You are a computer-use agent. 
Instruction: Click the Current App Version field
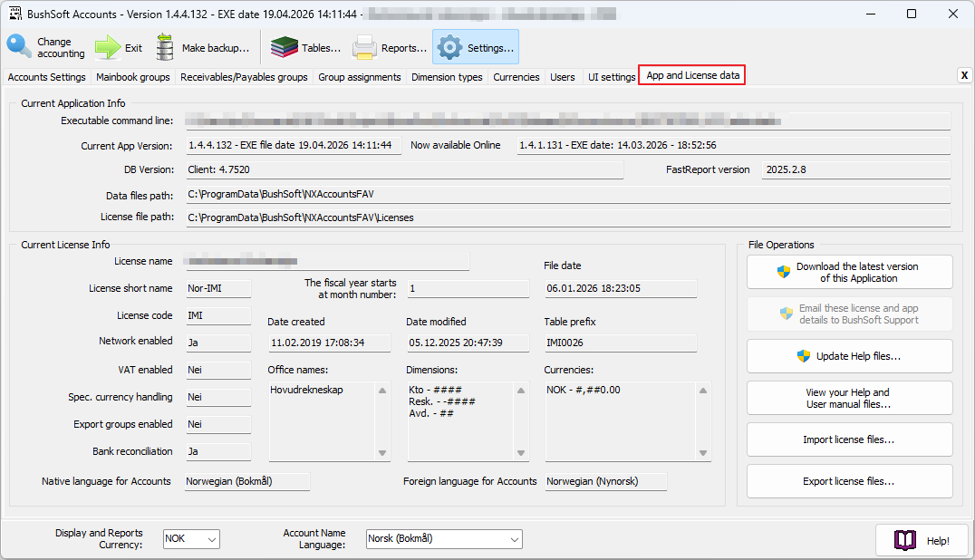point(294,146)
